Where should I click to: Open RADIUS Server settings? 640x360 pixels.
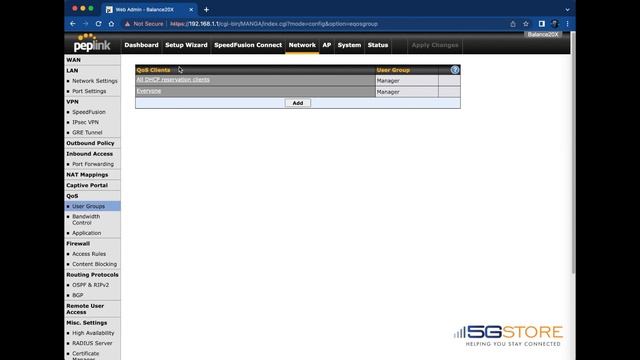92,343
